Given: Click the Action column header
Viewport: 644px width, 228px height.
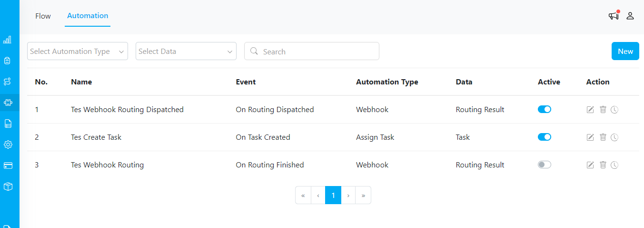Looking at the screenshot, I should point(598,82).
